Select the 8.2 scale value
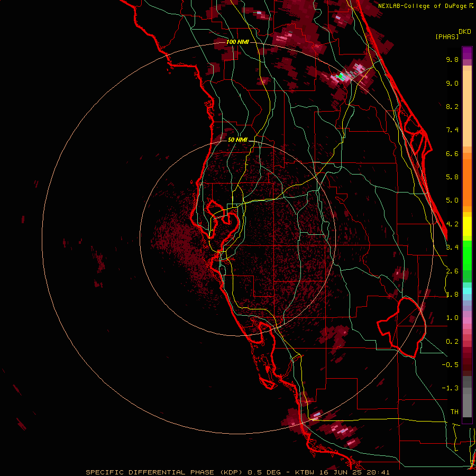 (452, 106)
